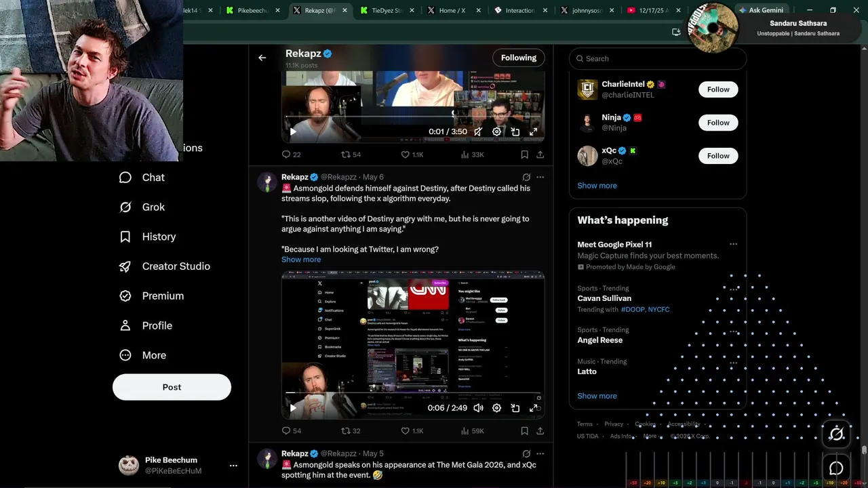Open Creator Studio in the sidebar
The height and width of the screenshot is (488, 868).
[164, 266]
